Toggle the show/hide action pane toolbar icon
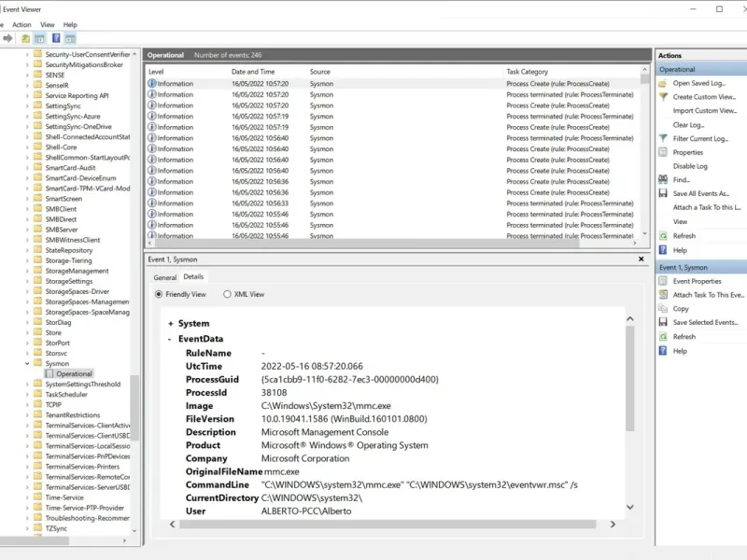The height and width of the screenshot is (560, 747). point(71,38)
